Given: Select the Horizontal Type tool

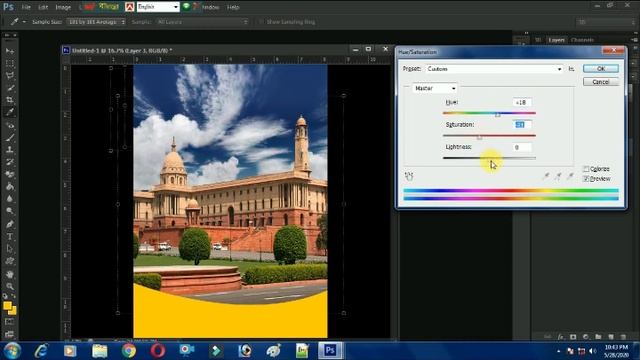Looking at the screenshot, I should click(10, 236).
